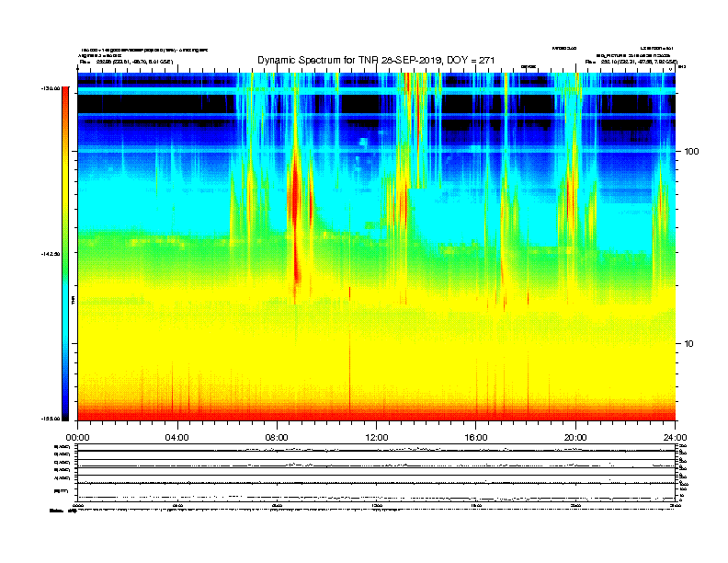Click the 12:00 time axis label

point(377,438)
